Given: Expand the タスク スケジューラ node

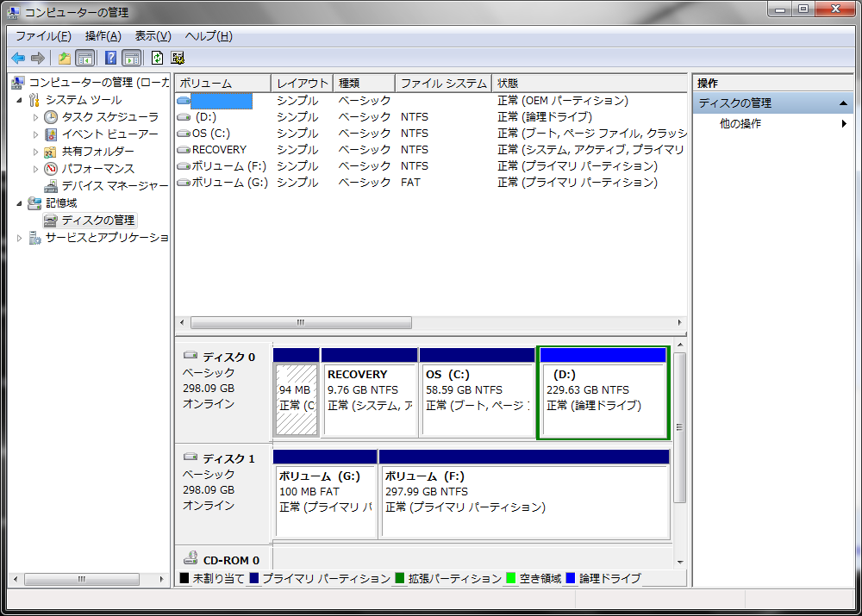Looking at the screenshot, I should click(35, 117).
